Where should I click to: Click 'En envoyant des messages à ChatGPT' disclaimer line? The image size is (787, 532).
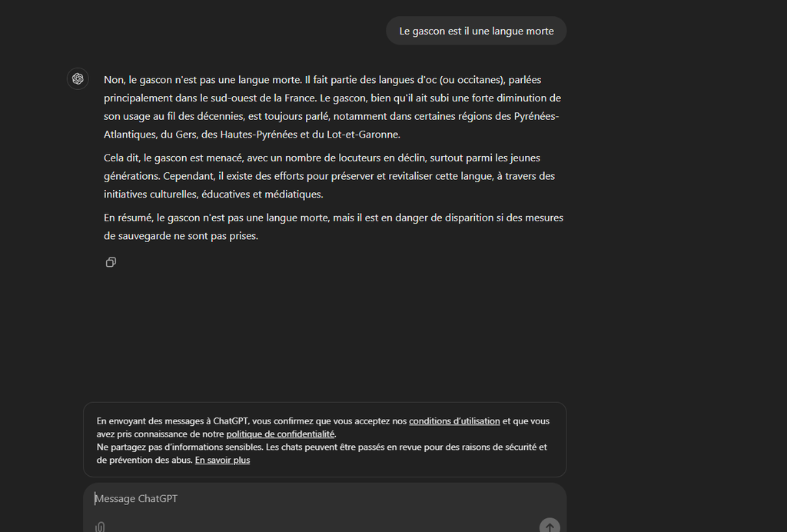(x=173, y=421)
